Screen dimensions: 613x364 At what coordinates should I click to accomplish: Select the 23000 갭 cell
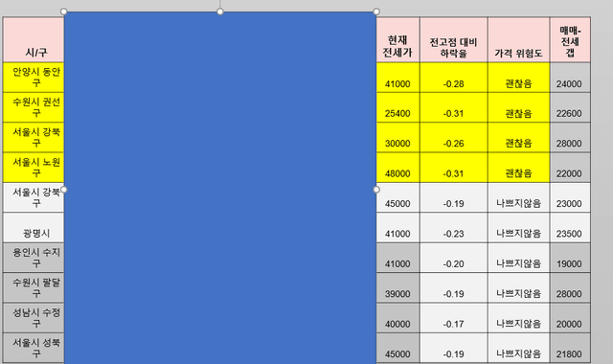click(570, 197)
